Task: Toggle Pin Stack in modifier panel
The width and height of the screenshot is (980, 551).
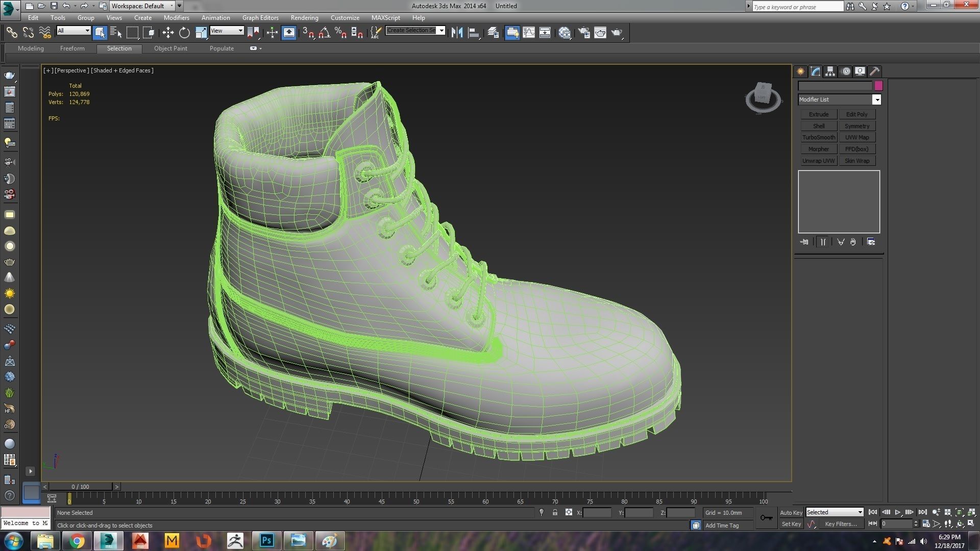Action: 804,242
